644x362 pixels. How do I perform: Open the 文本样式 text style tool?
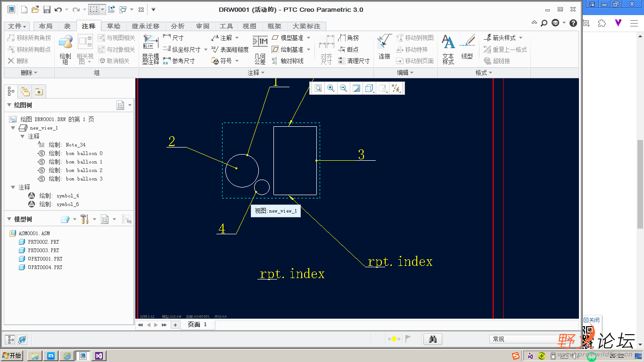pos(448,50)
